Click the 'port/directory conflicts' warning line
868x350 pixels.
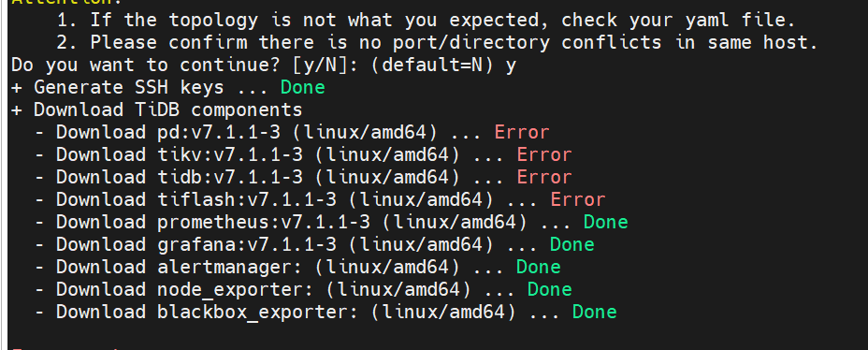coord(438,43)
